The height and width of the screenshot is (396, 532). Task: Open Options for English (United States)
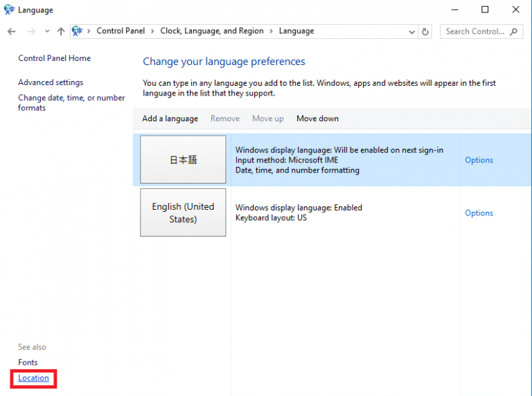tap(479, 213)
